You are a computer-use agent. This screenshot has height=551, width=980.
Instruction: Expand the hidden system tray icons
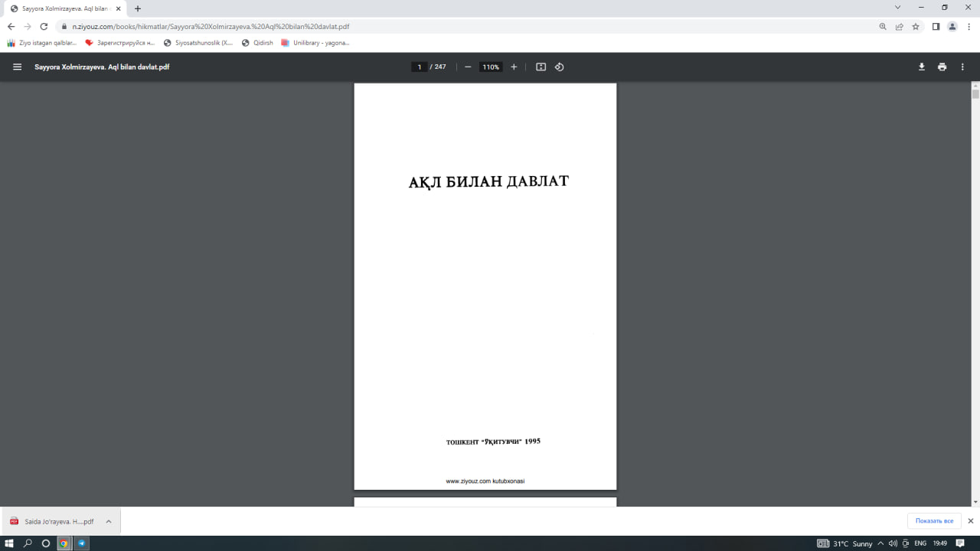(x=880, y=543)
